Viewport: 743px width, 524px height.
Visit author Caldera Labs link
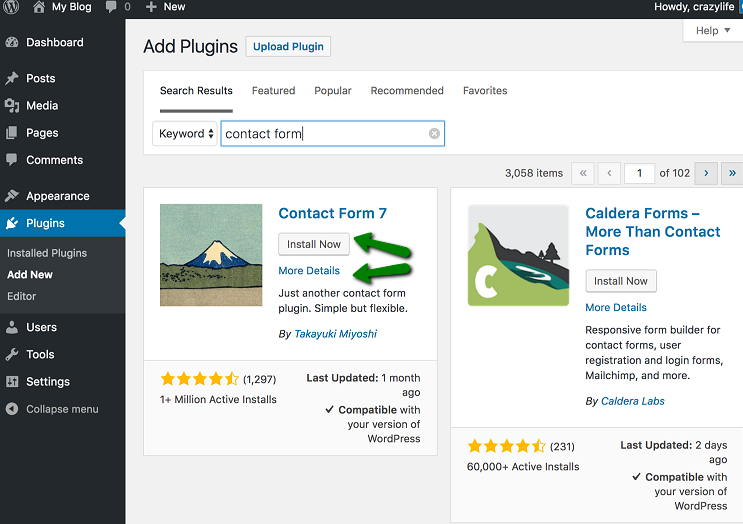click(633, 401)
